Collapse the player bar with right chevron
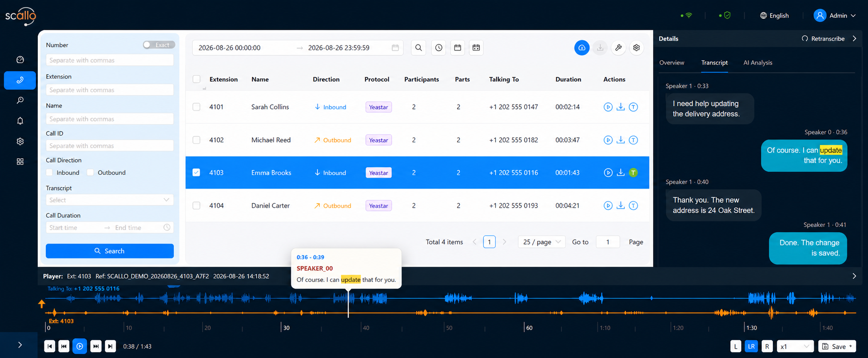Screen dimensions: 868x358 click(x=854, y=276)
